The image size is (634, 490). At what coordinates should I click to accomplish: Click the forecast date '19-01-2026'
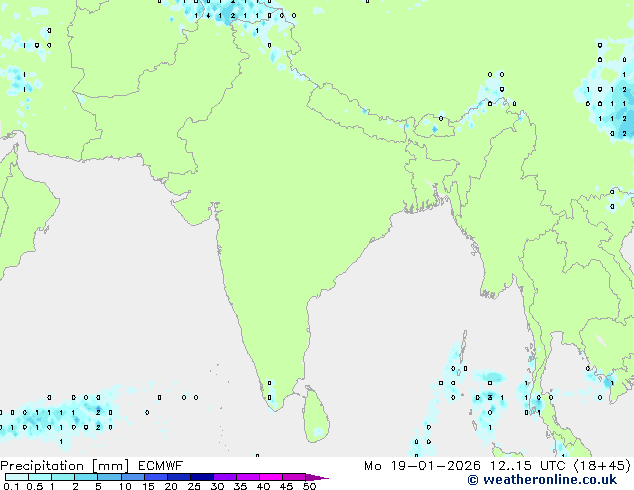[436, 466]
